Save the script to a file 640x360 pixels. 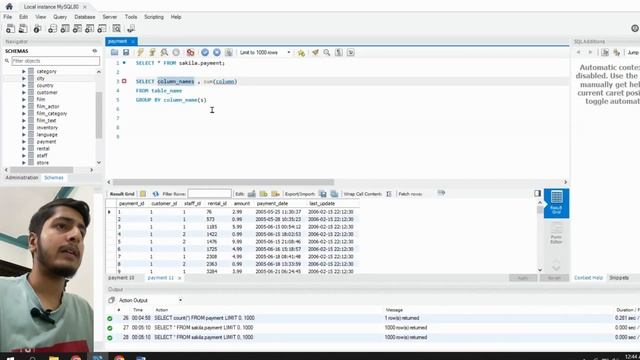pos(126,52)
